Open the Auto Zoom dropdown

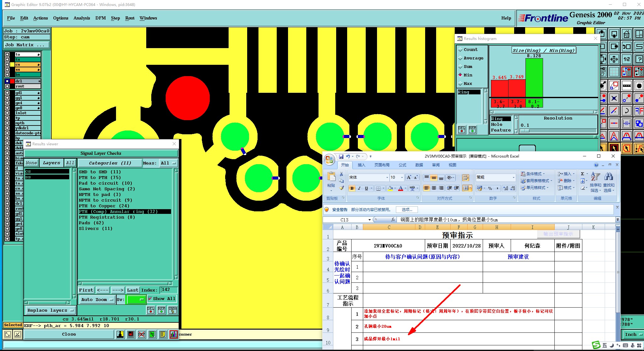[97, 299]
